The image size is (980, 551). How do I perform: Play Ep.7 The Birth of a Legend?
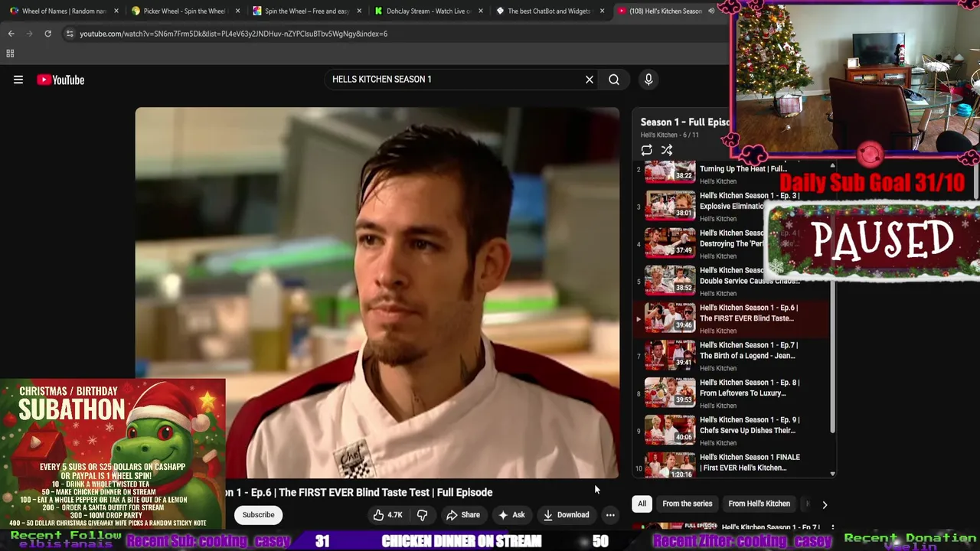[731, 356]
